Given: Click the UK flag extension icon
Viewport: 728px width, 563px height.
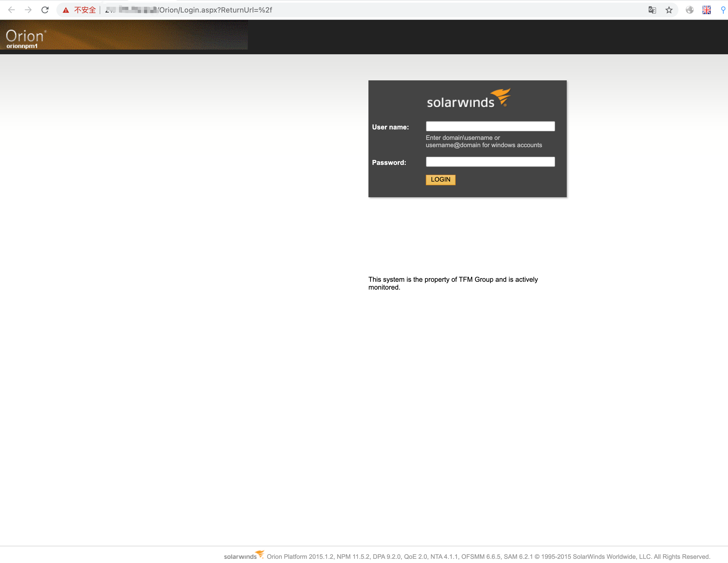Looking at the screenshot, I should pyautogui.click(x=706, y=10).
